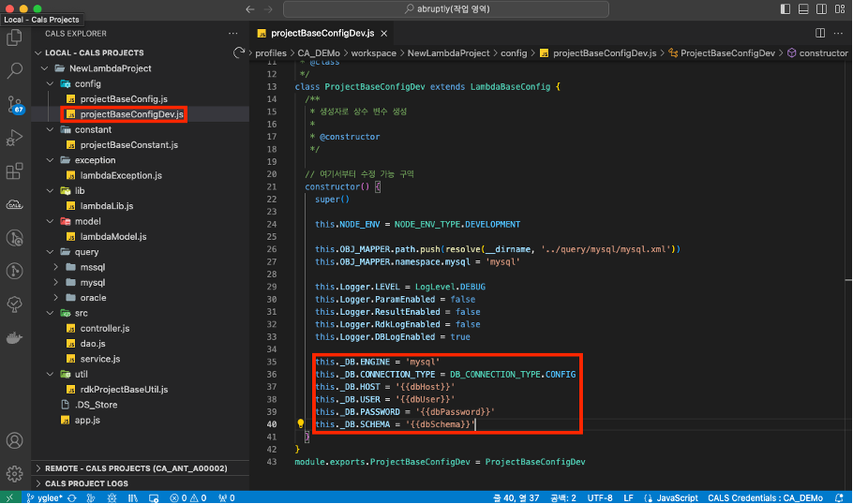
Task: Open the Docker whale icon view
Action: point(15,338)
